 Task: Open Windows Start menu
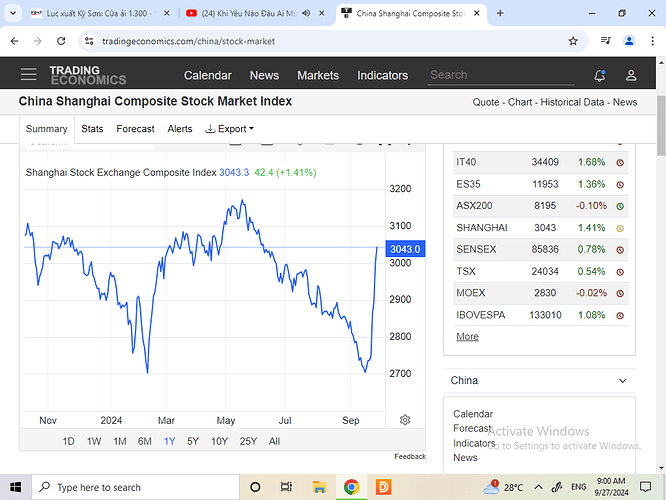15,487
